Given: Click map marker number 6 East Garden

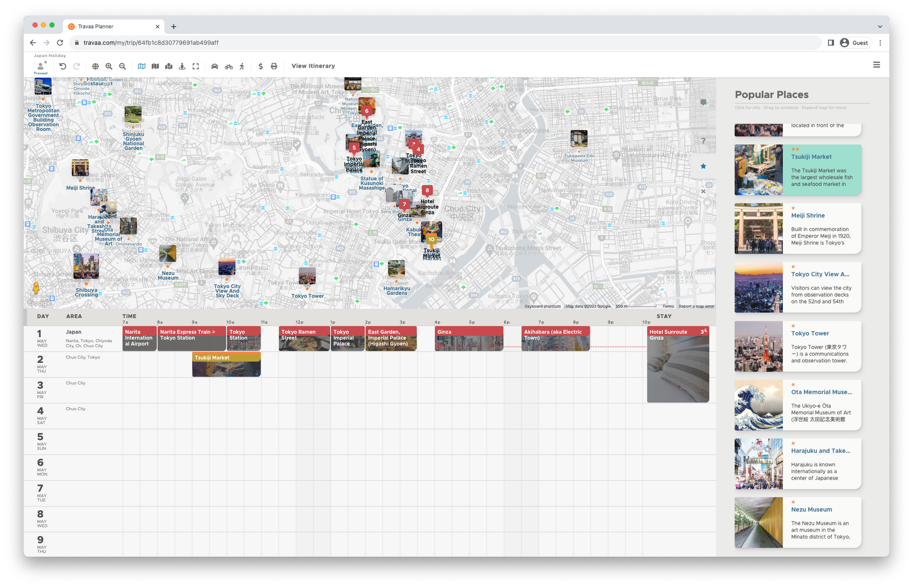Looking at the screenshot, I should pos(366,111).
